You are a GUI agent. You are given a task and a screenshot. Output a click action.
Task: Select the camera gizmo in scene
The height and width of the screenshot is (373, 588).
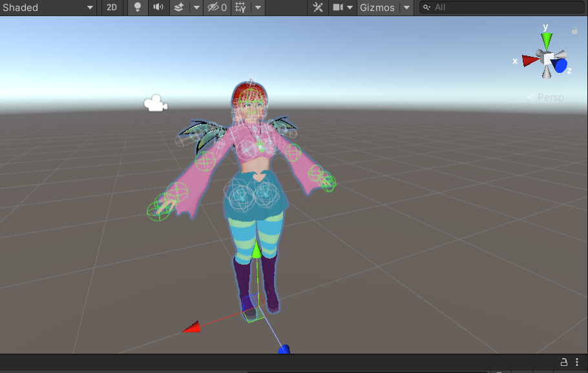(x=156, y=103)
